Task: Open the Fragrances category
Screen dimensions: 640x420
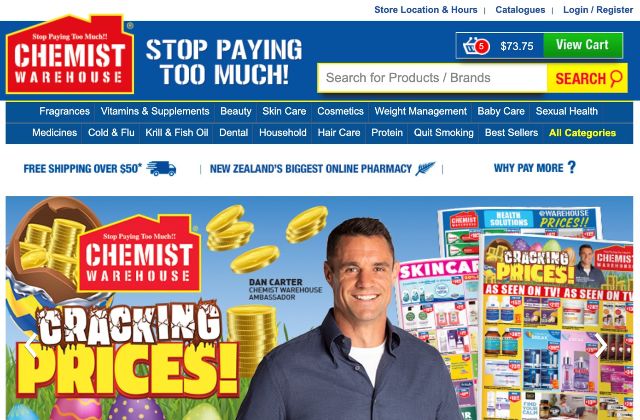Action: 64,111
